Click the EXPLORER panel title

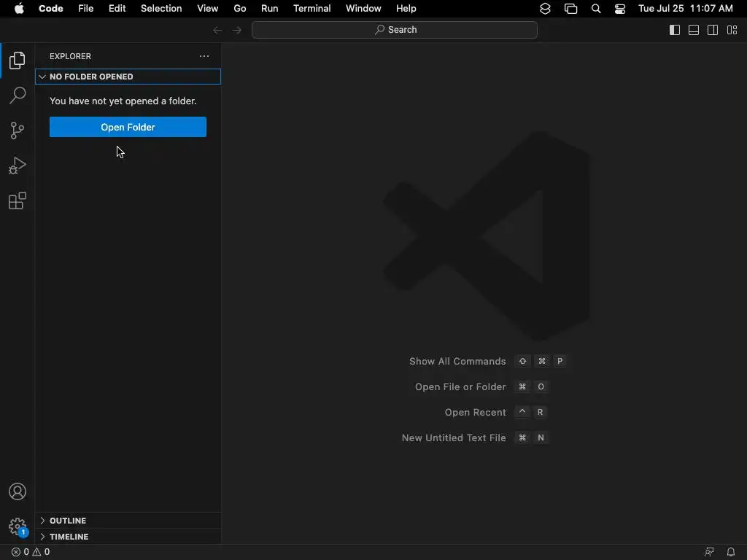[70, 56]
